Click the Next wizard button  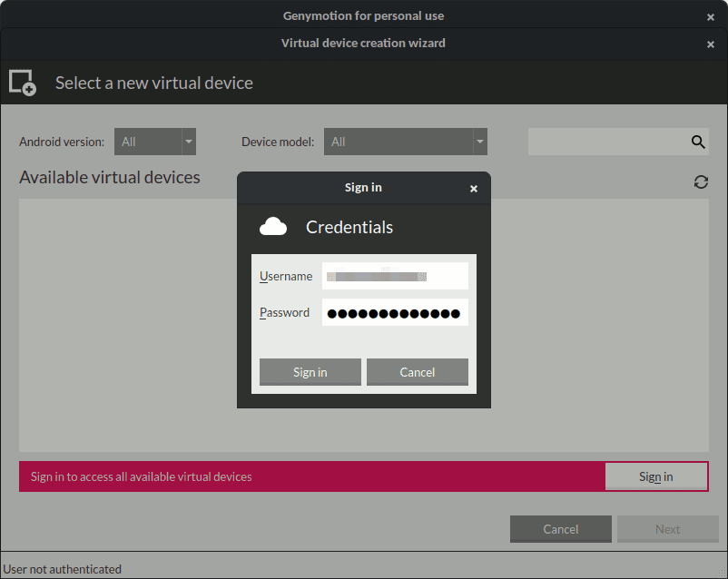click(x=668, y=529)
